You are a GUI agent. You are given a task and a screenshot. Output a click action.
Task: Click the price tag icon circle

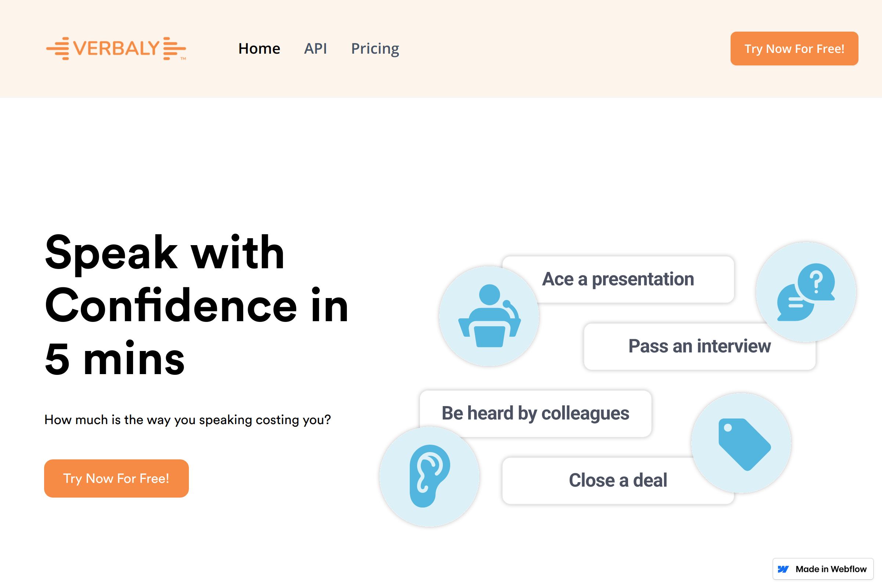tap(741, 443)
